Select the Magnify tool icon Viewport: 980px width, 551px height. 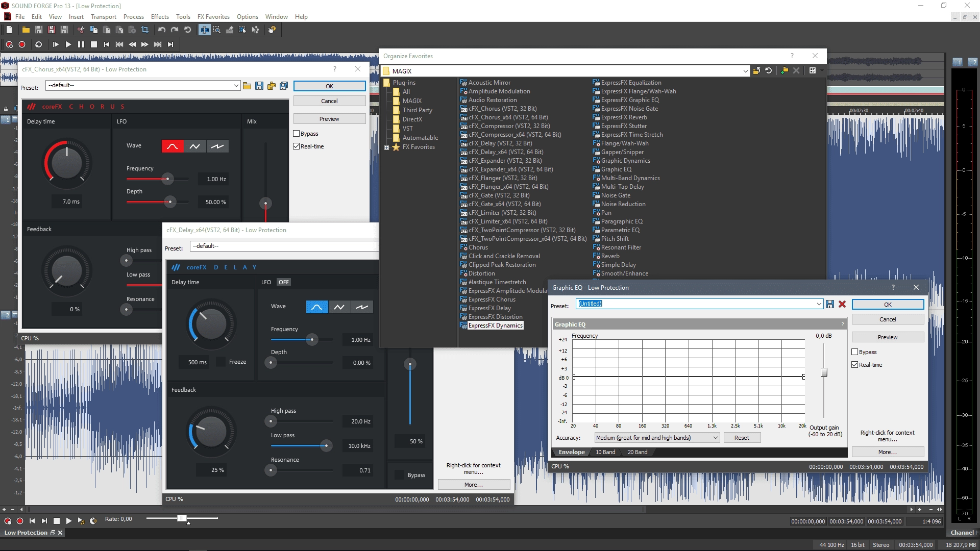click(217, 30)
